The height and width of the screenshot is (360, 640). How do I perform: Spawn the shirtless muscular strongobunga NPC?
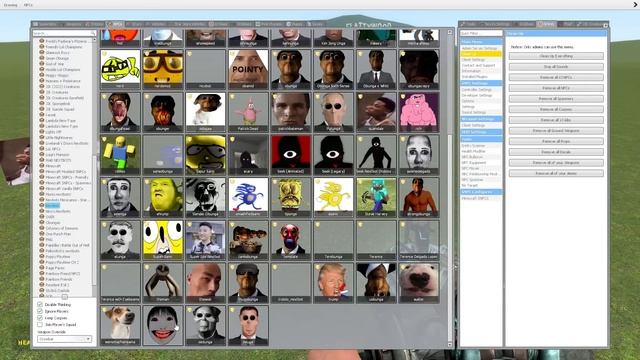(419, 197)
